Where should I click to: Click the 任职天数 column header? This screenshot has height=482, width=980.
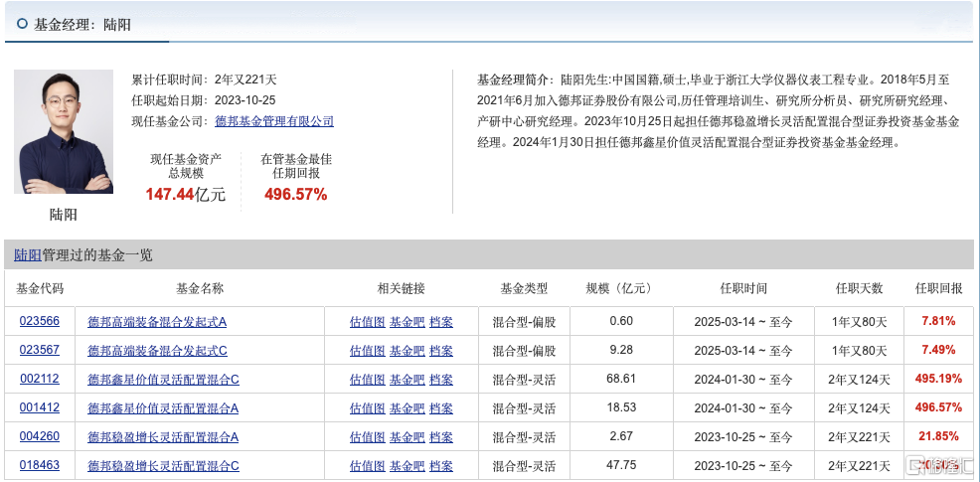point(859,288)
